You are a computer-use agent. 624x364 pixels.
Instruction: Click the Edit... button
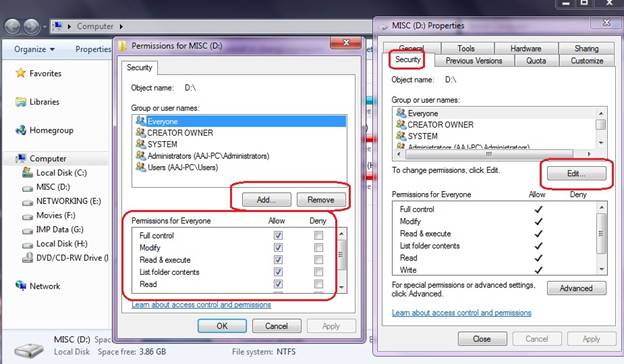tap(577, 173)
